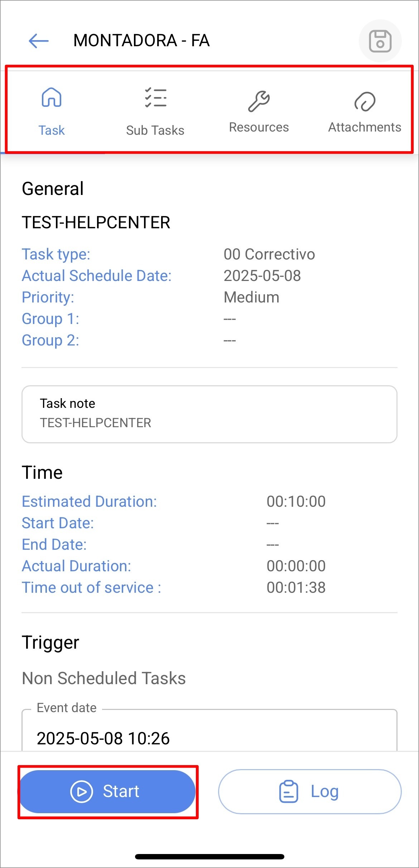Select the Task tab label
This screenshot has height=868, width=419.
coord(52,130)
